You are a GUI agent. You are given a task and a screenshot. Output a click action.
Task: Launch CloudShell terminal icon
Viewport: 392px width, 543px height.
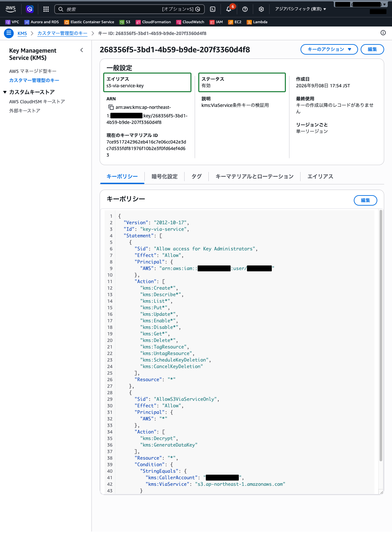[213, 9]
